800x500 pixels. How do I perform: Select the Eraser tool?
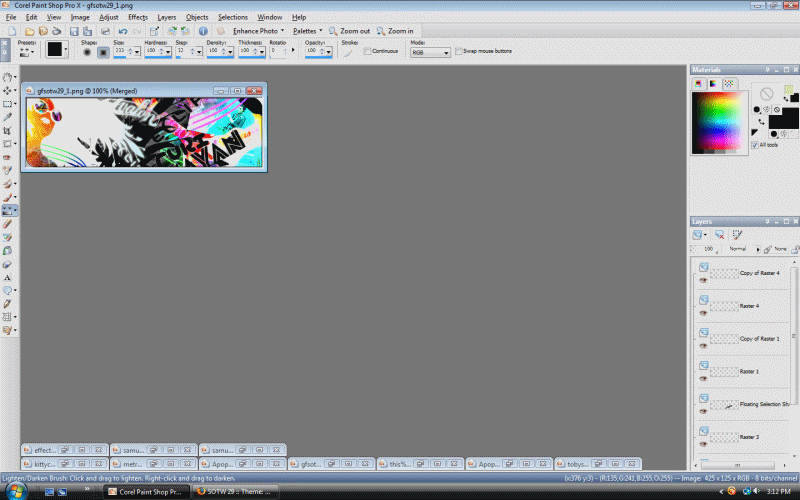coord(7,223)
